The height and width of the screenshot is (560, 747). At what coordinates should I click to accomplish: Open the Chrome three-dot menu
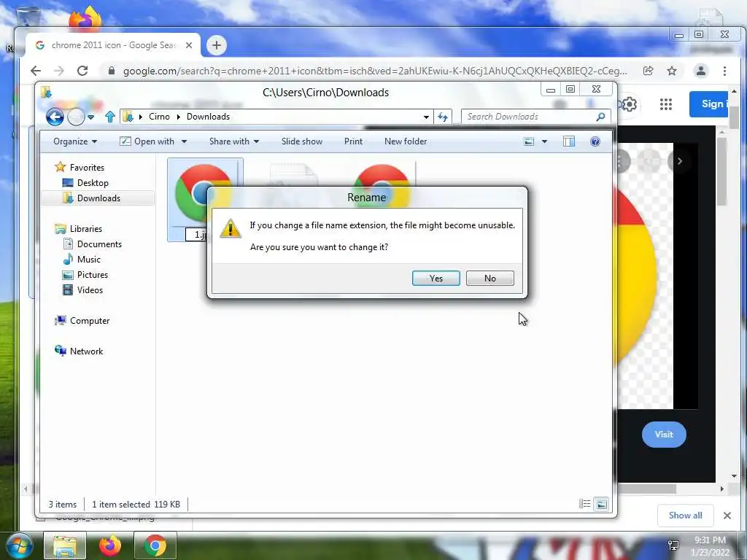tap(724, 71)
